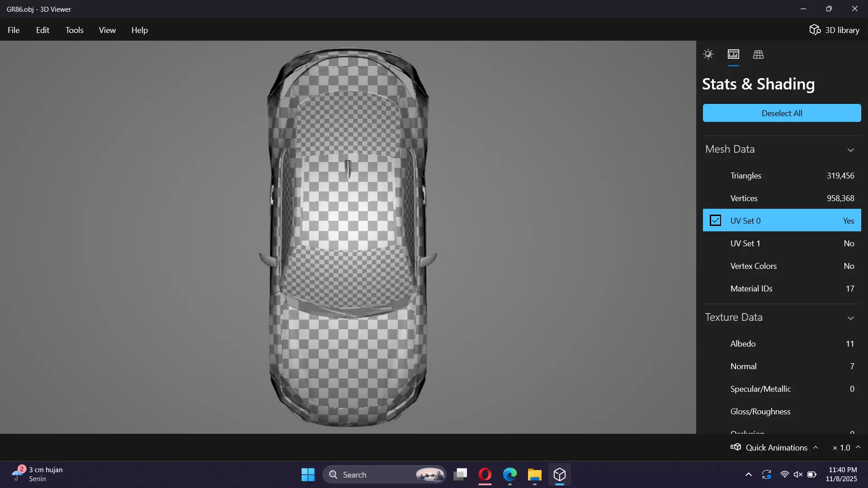
Task: Select the Vertex Colors row
Action: coord(782,266)
